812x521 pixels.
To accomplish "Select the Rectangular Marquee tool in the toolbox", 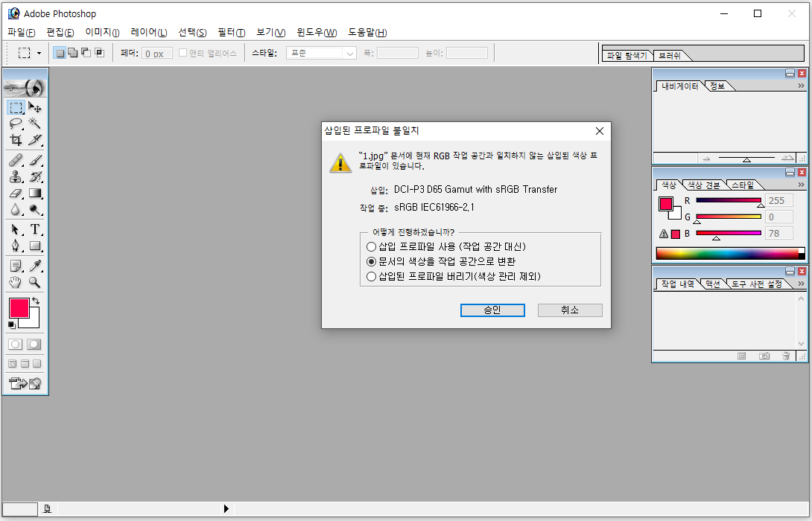I will pyautogui.click(x=16, y=107).
